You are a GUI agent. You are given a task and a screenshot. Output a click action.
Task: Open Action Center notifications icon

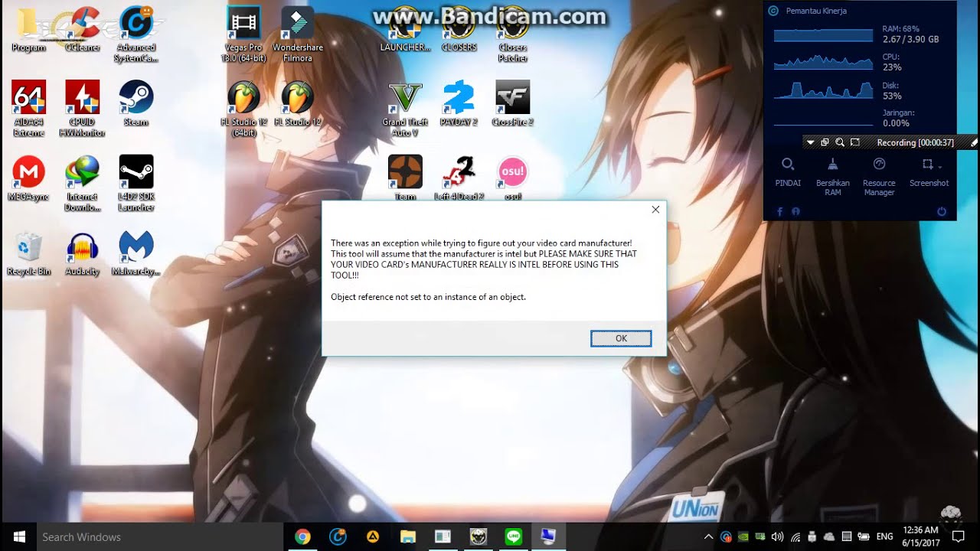tap(958, 537)
